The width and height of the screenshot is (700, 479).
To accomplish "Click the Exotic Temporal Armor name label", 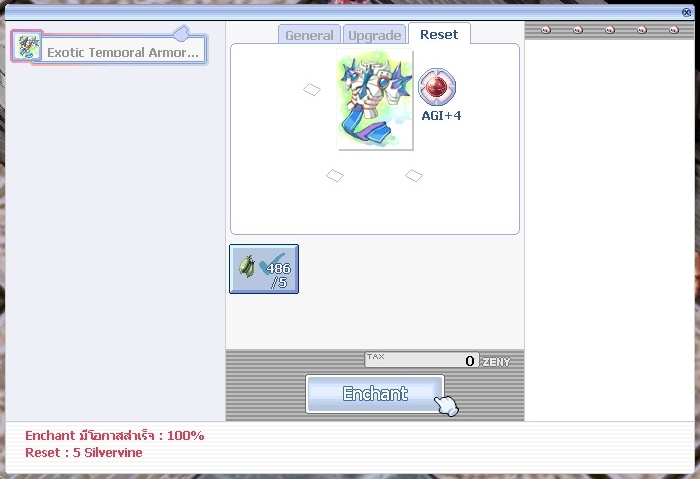I will point(122,52).
